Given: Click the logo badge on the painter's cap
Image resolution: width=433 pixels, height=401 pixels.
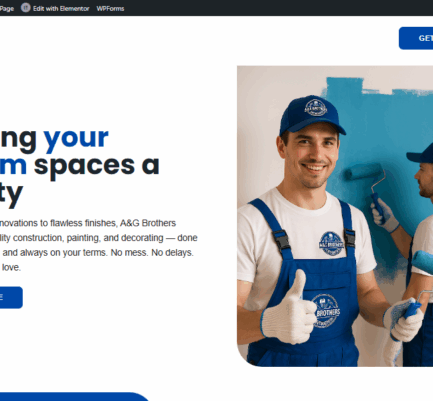Looking at the screenshot, I should [x=316, y=107].
